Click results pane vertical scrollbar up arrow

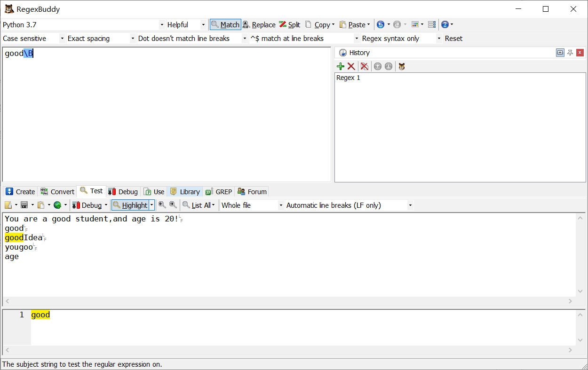coord(581,315)
